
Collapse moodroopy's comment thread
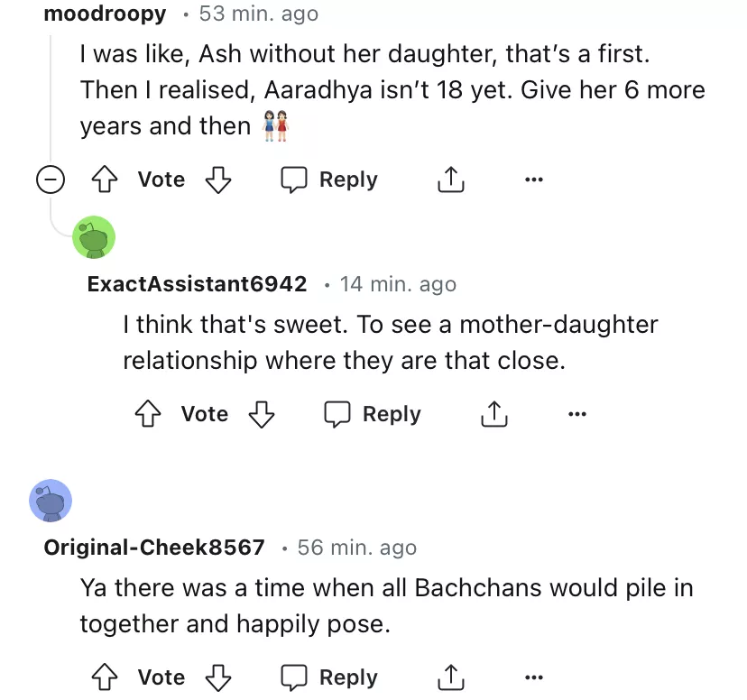pyautogui.click(x=51, y=180)
